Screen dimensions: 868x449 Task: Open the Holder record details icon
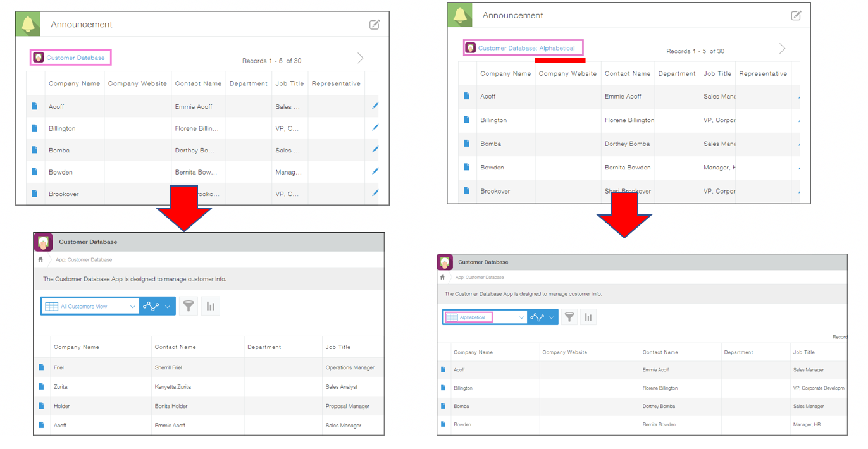click(x=42, y=406)
